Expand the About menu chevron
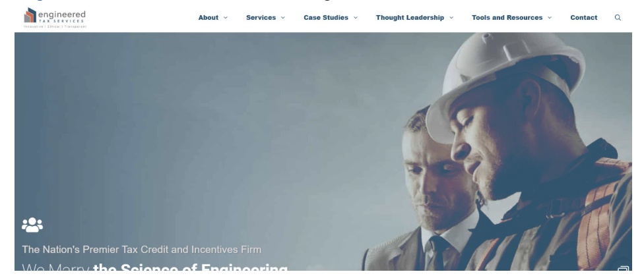This screenshot has height=278, width=644. click(226, 18)
